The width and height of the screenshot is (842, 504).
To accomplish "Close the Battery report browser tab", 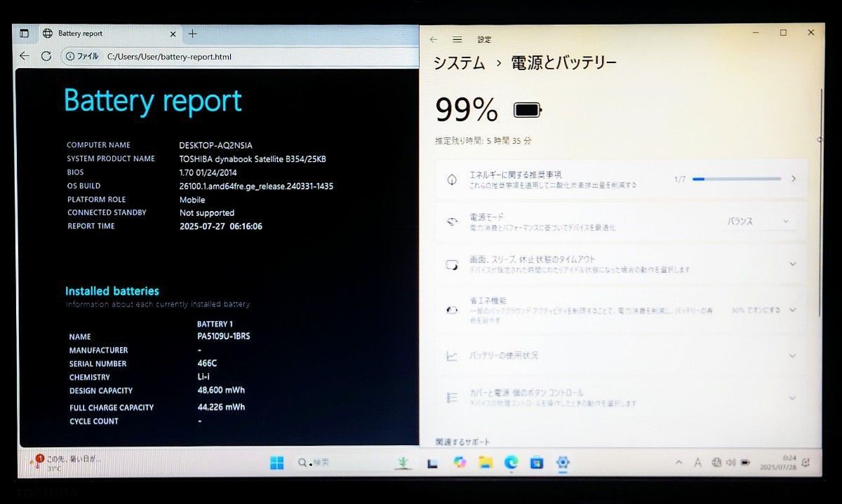I will 173,34.
